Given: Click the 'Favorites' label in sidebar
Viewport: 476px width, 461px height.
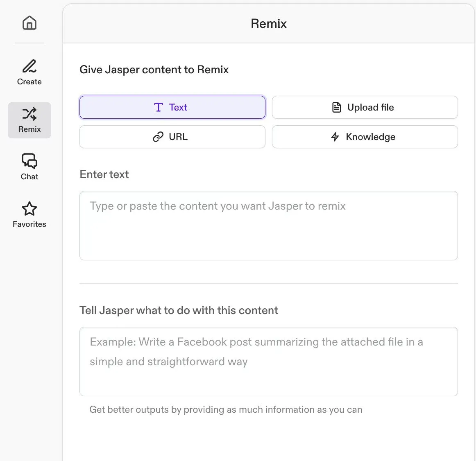Looking at the screenshot, I should [29, 224].
